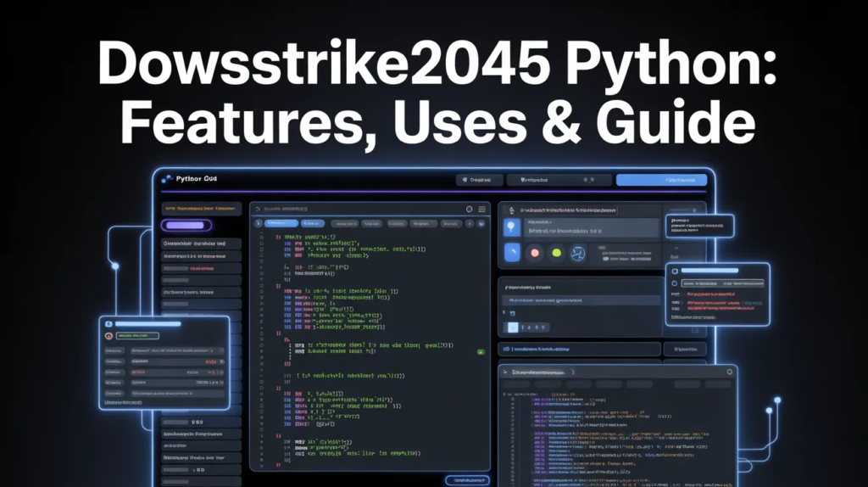Click the round arrow icon left of editor tabs

[258, 223]
